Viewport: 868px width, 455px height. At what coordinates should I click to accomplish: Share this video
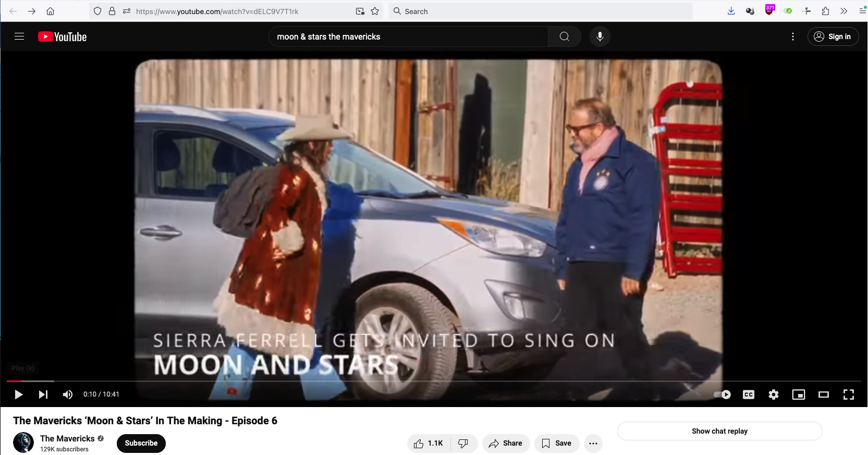click(x=506, y=444)
